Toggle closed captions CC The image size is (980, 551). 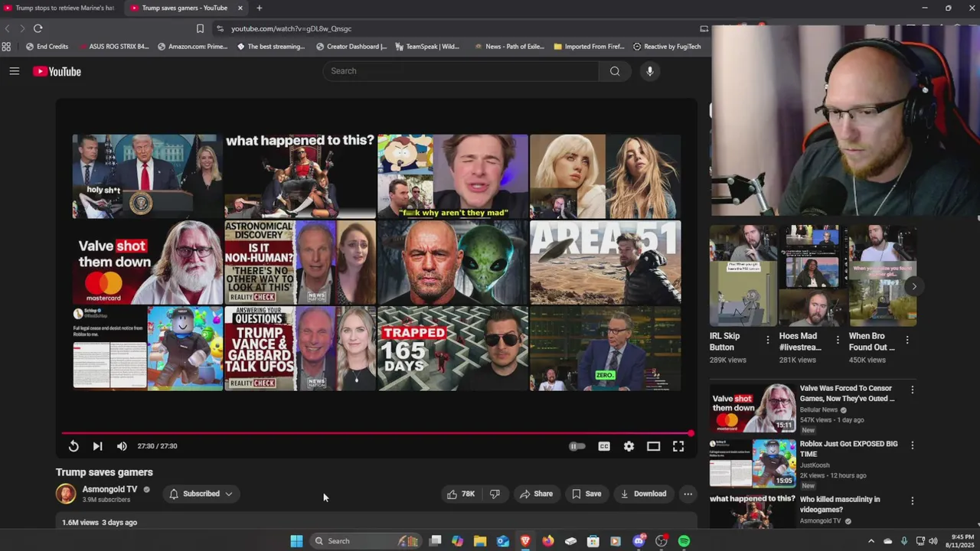(604, 446)
